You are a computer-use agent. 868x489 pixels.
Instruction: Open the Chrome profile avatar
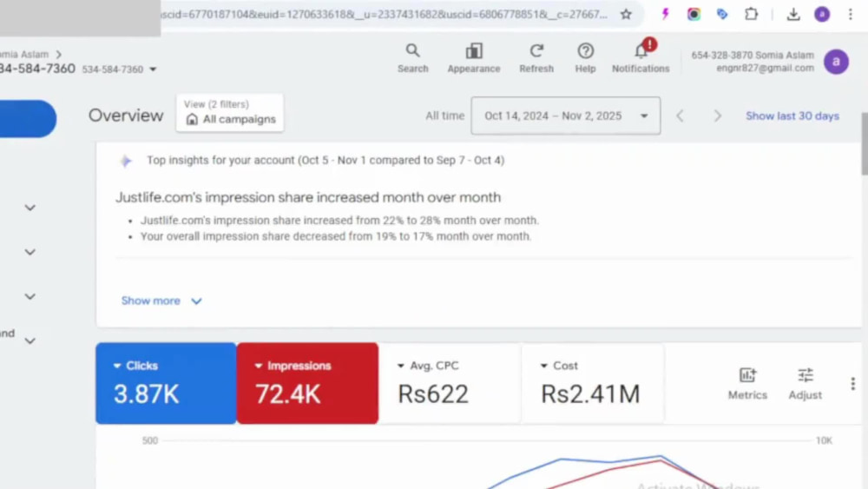822,15
